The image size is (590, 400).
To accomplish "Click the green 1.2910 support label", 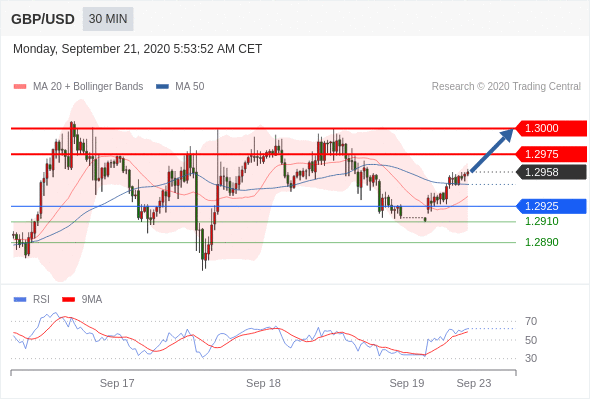I will click(x=542, y=221).
